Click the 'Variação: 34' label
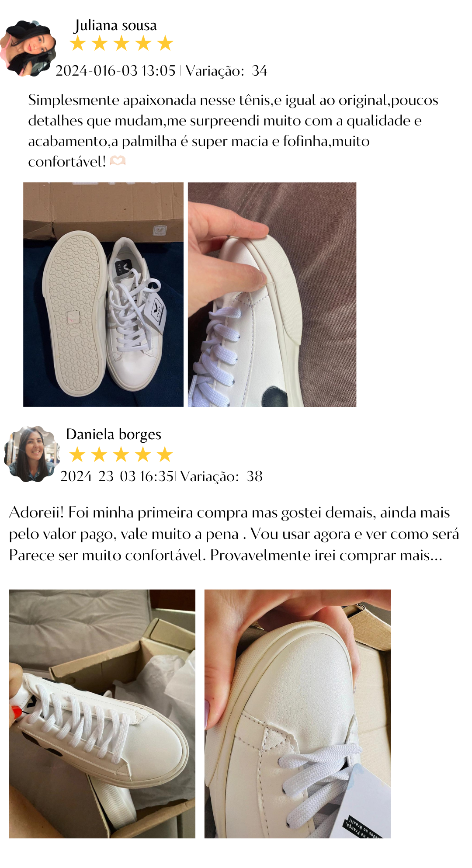Image resolution: width=472 pixels, height=868 pixels. coord(226,70)
